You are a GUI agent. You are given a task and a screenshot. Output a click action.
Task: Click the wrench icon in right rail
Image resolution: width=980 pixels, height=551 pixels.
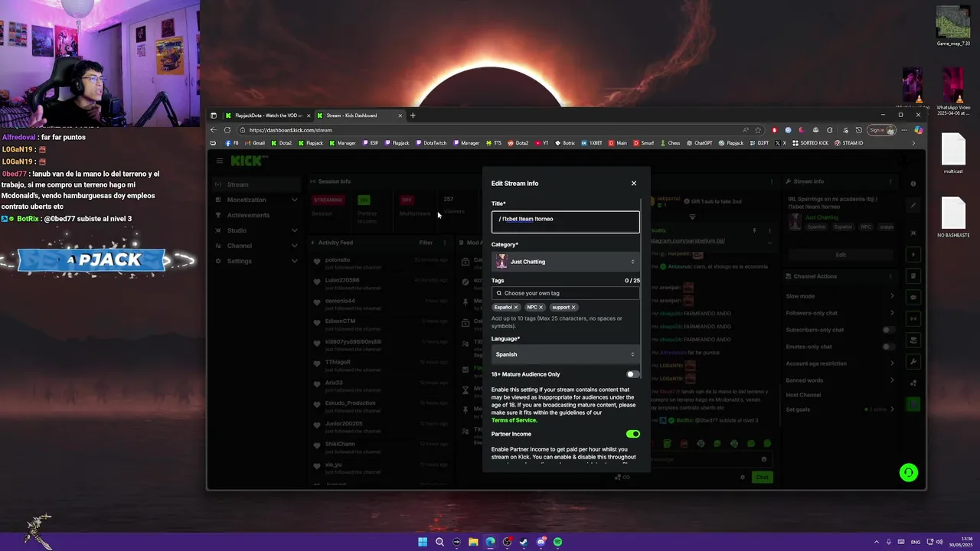(x=913, y=361)
